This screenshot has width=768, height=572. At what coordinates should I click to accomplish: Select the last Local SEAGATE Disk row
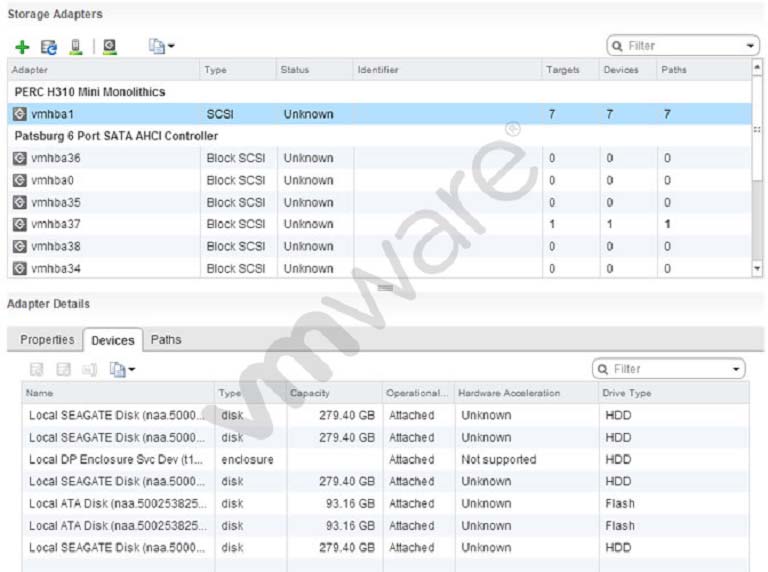tap(385, 548)
